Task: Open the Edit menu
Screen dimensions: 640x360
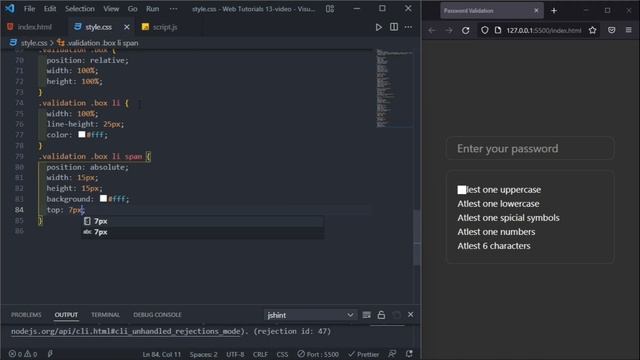Action: [50, 9]
